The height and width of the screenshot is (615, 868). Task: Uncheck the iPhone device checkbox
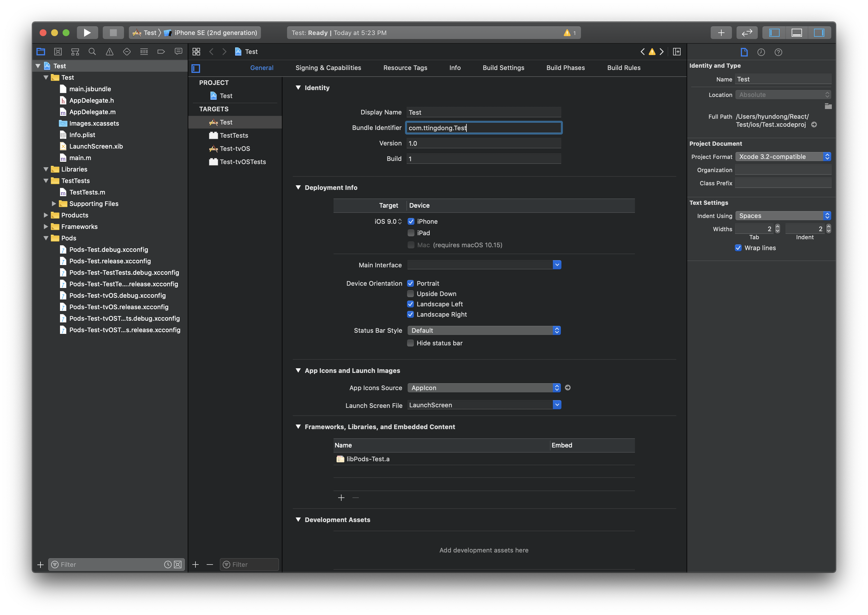coord(411,221)
